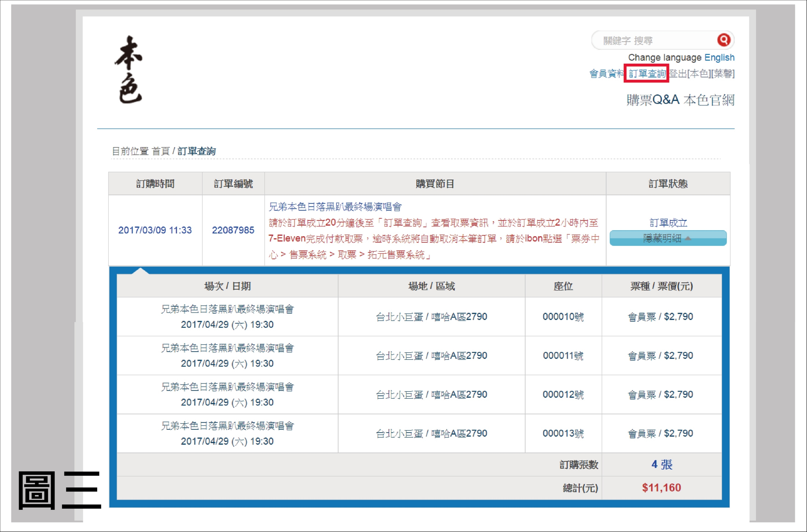Click the total amount $11,160
Screen dimensions: 807x532
point(661,488)
